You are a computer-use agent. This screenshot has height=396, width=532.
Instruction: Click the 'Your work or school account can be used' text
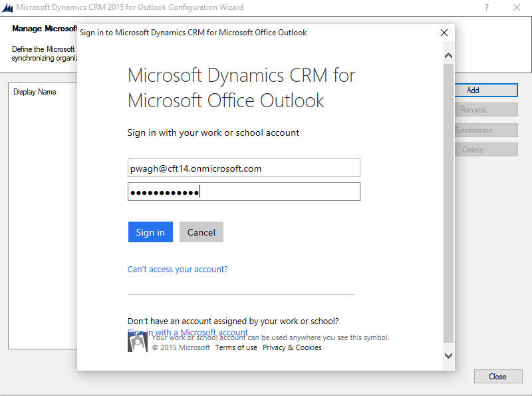[271, 337]
